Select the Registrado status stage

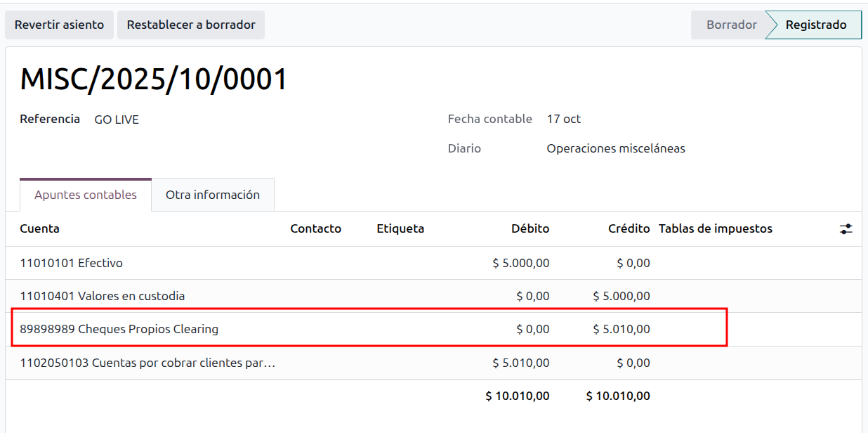[815, 25]
